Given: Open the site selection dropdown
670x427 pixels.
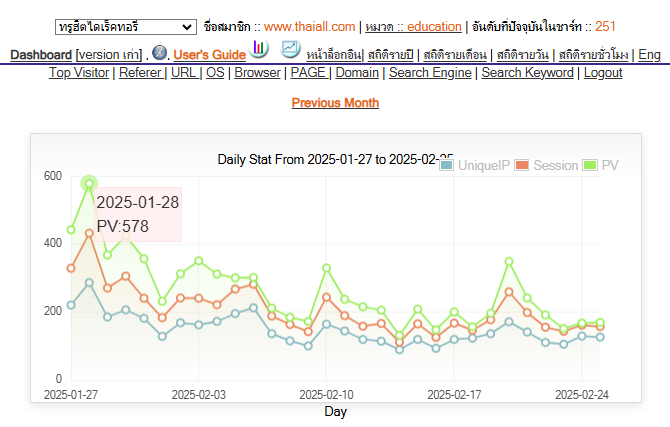Looking at the screenshot, I should click(x=126, y=27).
